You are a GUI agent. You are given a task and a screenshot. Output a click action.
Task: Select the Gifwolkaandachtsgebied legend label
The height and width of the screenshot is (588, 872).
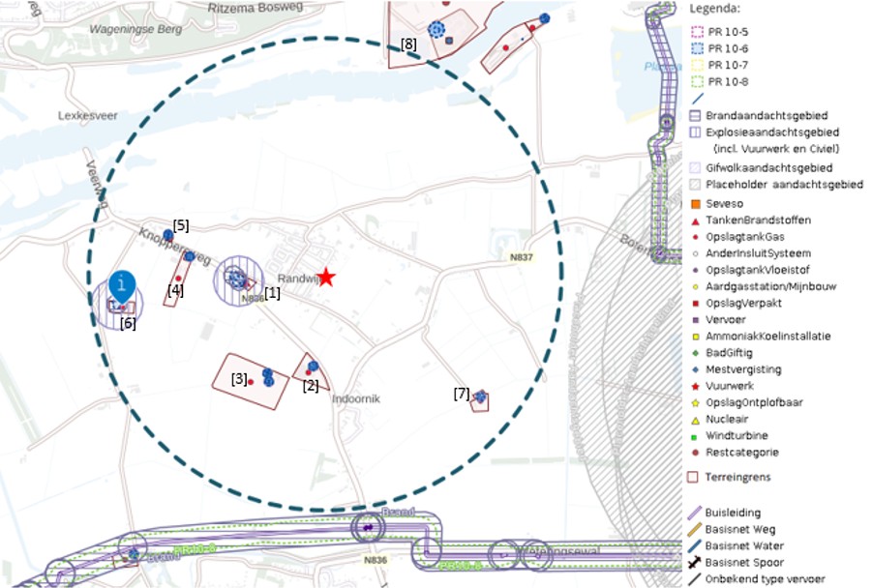click(769, 168)
